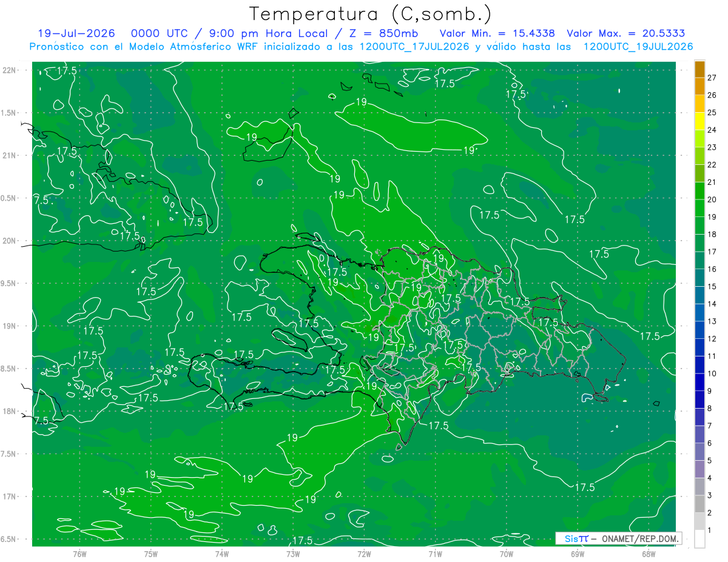Click color scale label "3"

click(710, 495)
